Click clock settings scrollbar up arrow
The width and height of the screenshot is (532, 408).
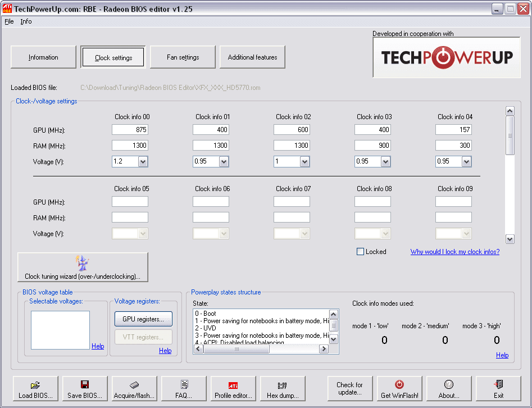coord(510,111)
